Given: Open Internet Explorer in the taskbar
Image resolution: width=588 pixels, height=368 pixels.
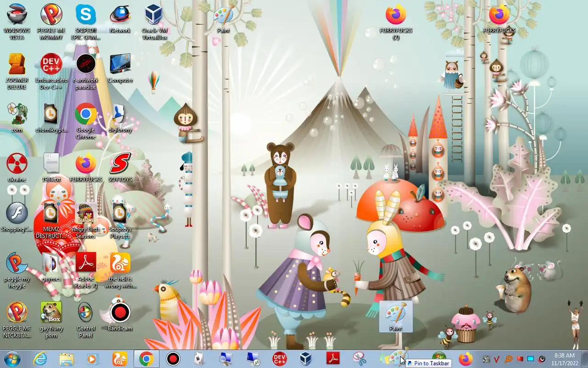Looking at the screenshot, I should pyautogui.click(x=40, y=359).
